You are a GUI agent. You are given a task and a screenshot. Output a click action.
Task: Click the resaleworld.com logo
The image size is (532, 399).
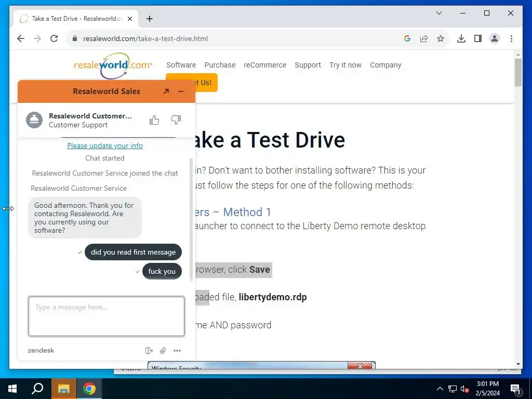coord(113,65)
